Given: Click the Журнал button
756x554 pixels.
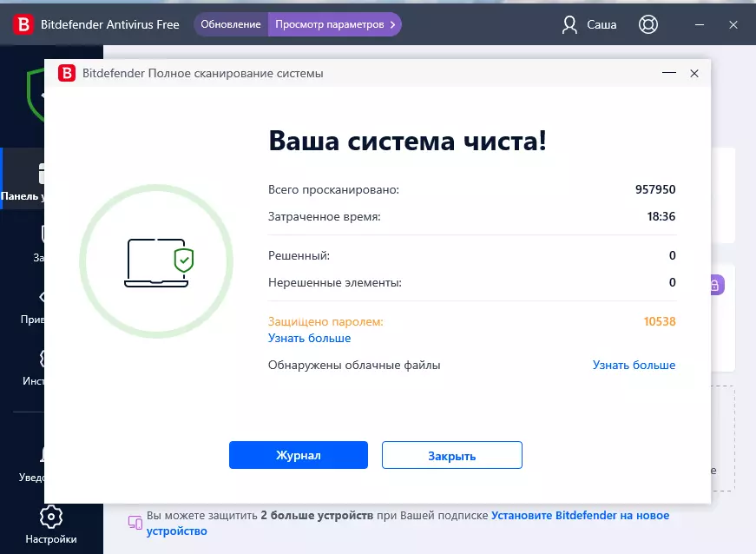Looking at the screenshot, I should coord(299,455).
